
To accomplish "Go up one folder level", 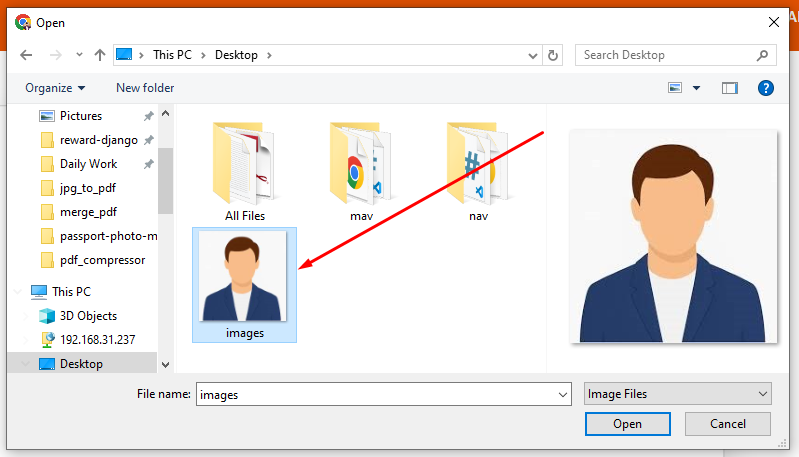I will click(100, 55).
